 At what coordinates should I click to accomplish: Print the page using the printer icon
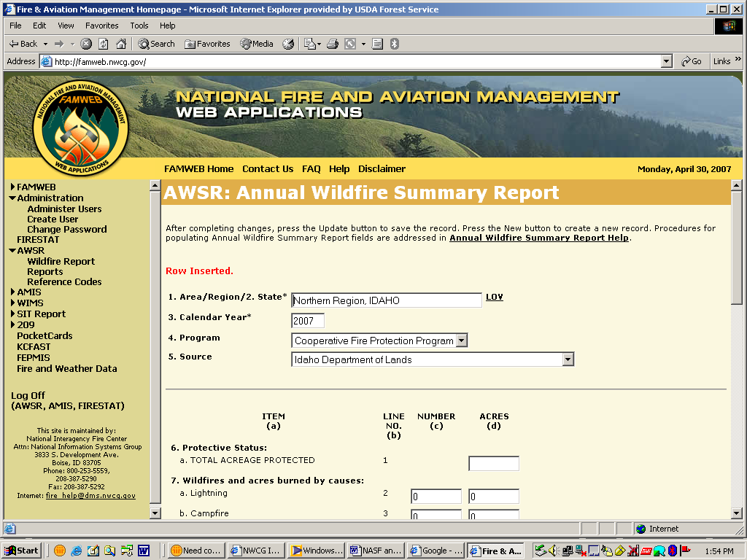(333, 44)
